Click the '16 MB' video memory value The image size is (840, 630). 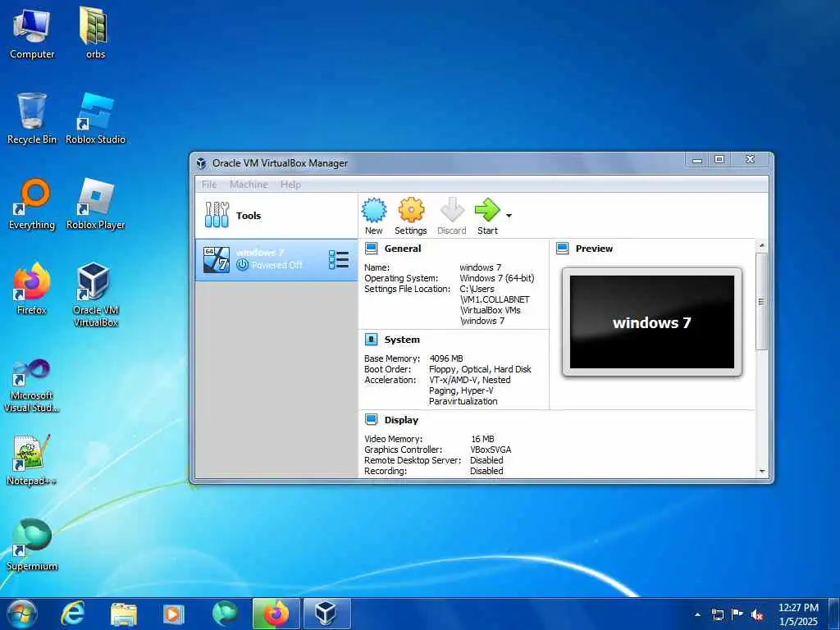pos(482,439)
